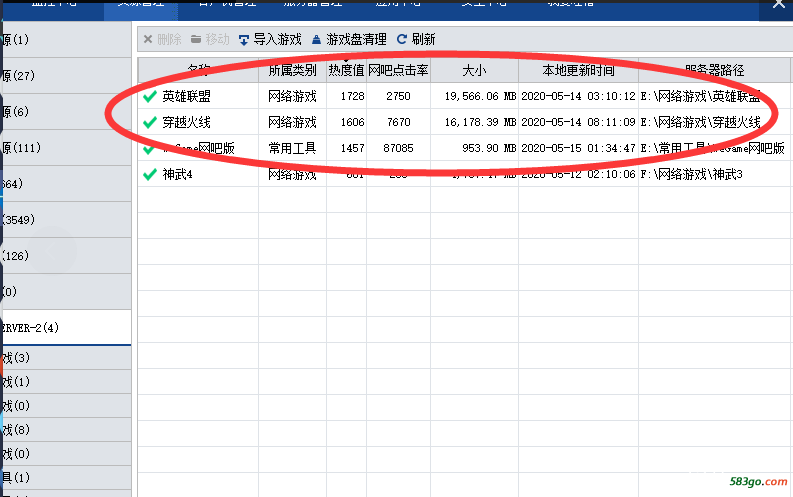The width and height of the screenshot is (793, 497).
Task: Select the sidebar item ending 具(1)
Action: 66,477
